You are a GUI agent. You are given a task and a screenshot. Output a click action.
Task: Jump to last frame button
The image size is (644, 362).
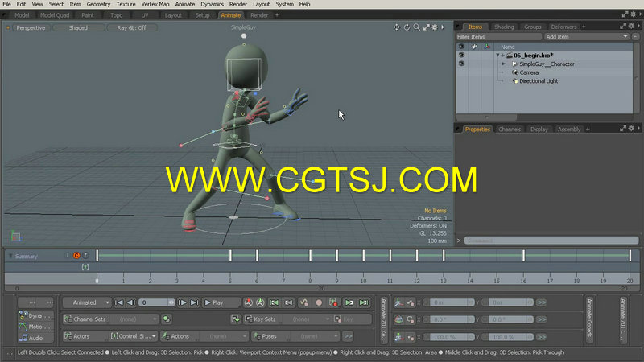194,302
